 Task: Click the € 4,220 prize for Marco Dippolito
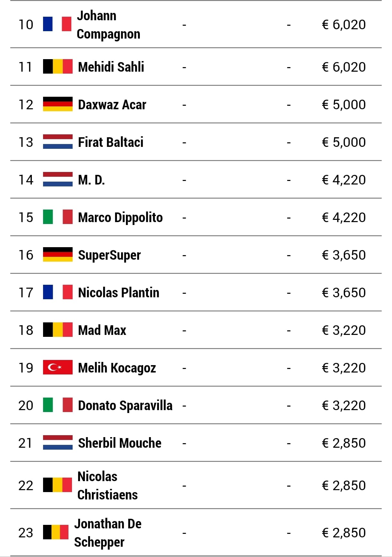click(x=344, y=217)
